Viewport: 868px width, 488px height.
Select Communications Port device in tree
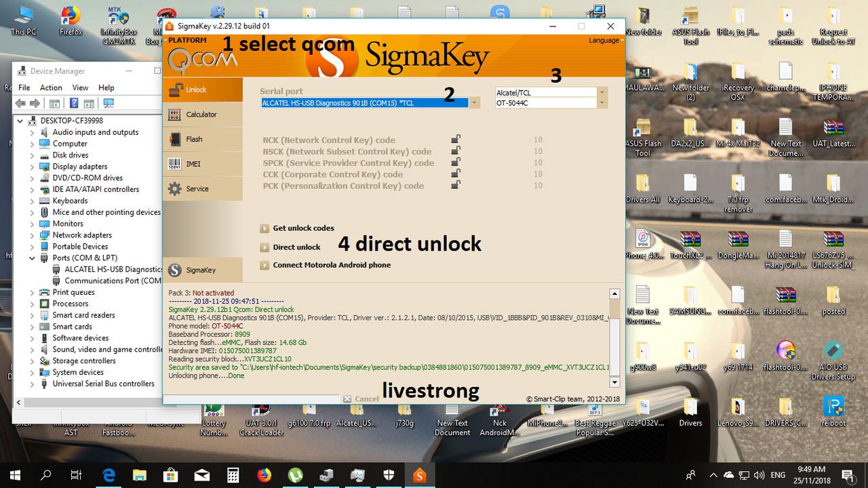point(113,281)
